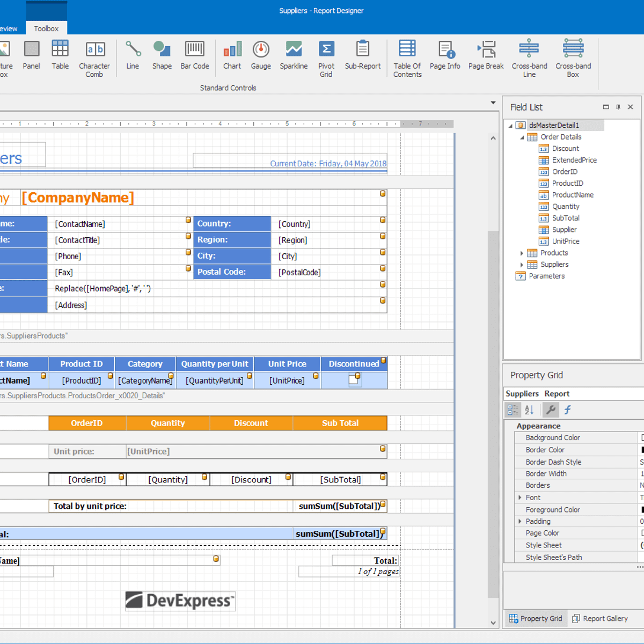Add a Pivot Grid control
Screen dimensions: 644x644
coord(326,58)
